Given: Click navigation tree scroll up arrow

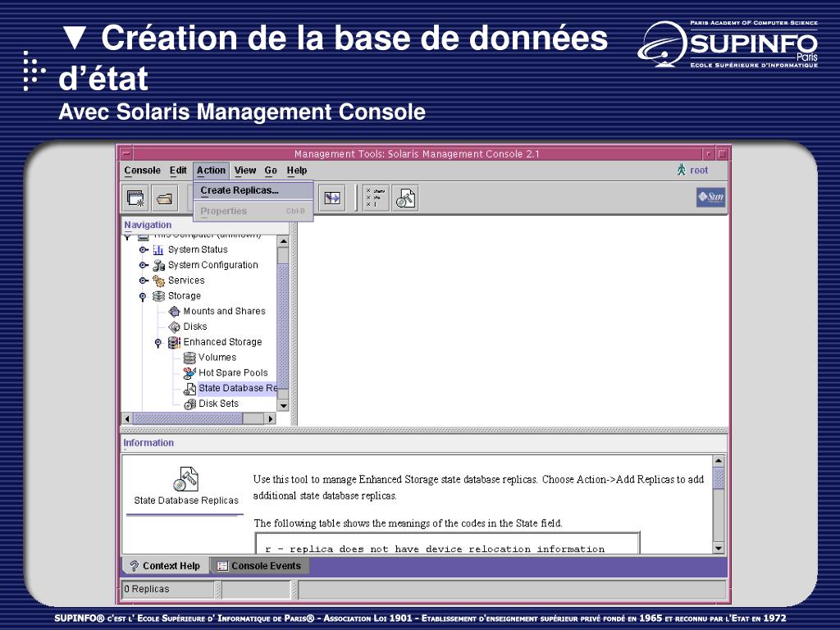Looking at the screenshot, I should click(283, 242).
